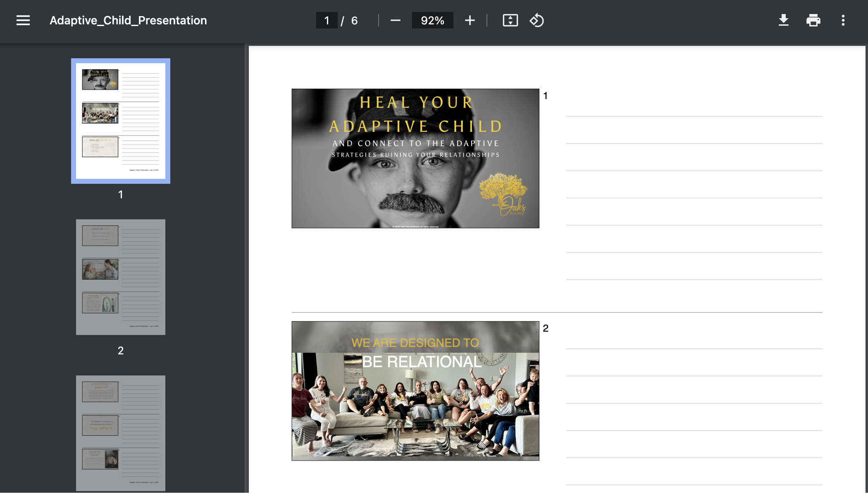Jump to the page 3 thumbnail

coord(121,433)
